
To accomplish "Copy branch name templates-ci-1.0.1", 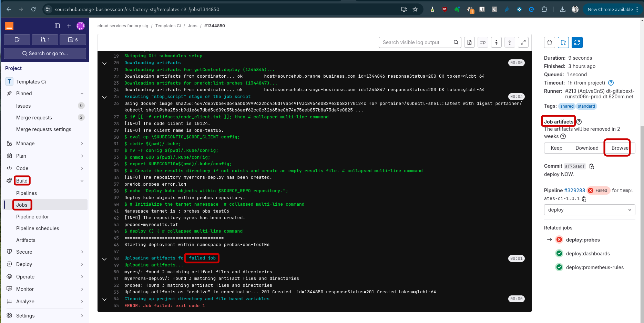I will [x=584, y=199].
